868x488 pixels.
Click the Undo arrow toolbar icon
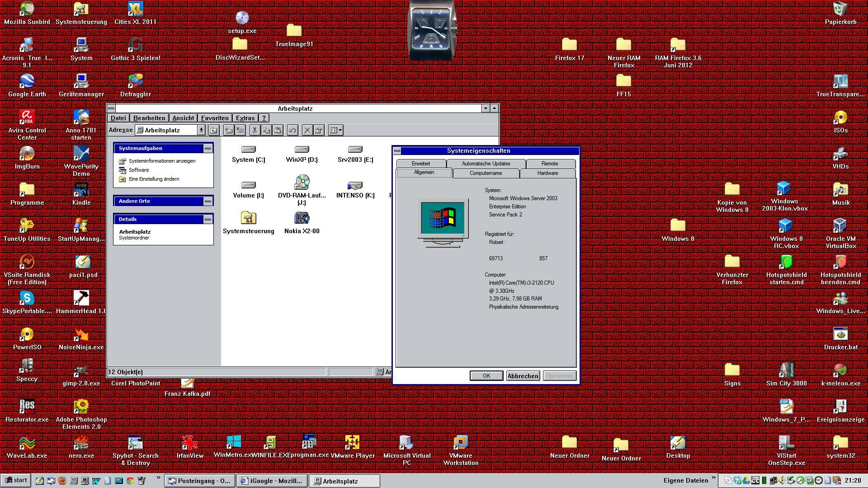coord(292,131)
